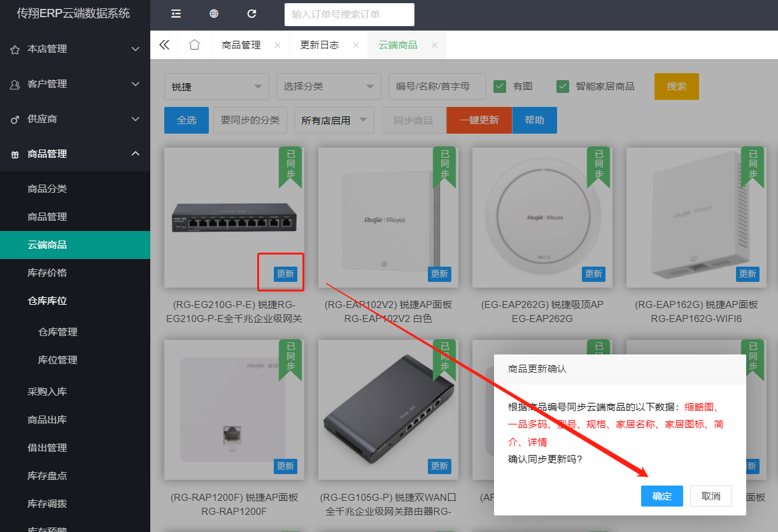Click the star icon beside 本店管理

pyautogui.click(x=15, y=50)
